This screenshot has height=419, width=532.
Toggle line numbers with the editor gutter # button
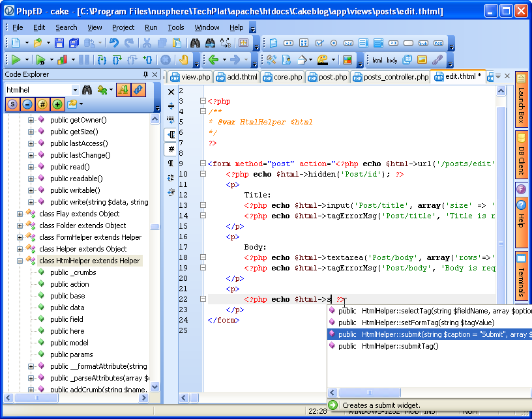171,149
